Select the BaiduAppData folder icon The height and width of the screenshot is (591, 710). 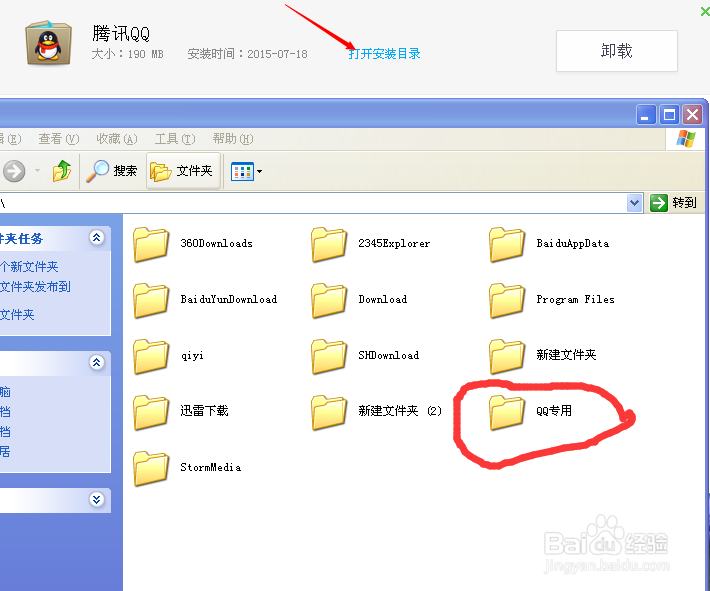507,244
